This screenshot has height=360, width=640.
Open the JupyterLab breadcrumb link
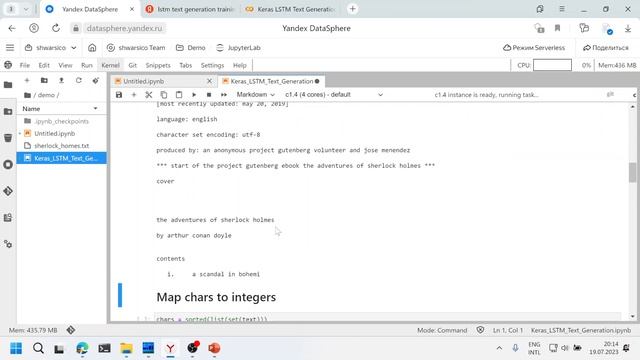pyautogui.click(x=238, y=48)
